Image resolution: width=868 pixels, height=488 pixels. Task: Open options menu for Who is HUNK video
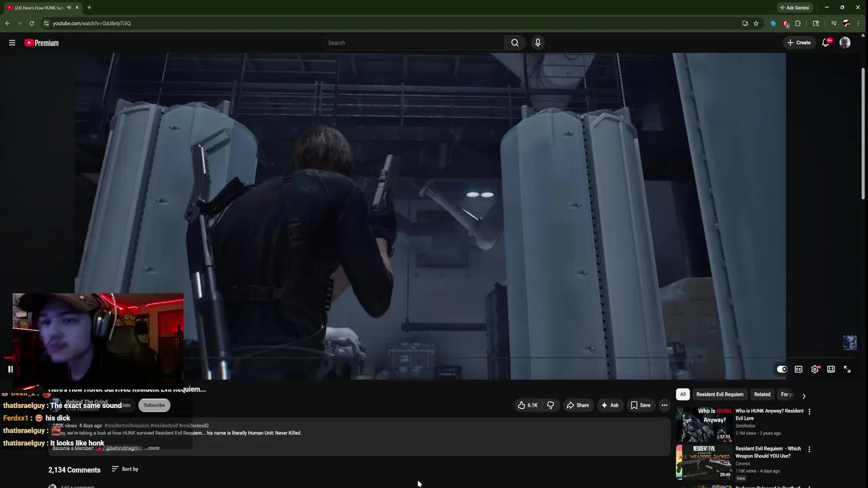pyautogui.click(x=809, y=411)
